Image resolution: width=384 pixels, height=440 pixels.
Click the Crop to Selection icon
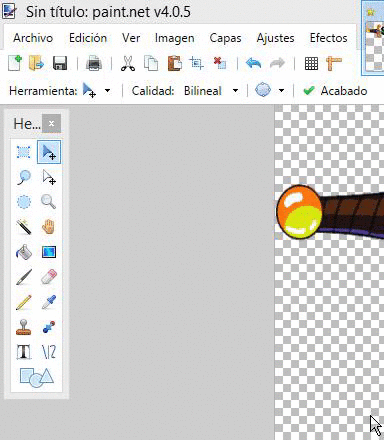(196, 63)
